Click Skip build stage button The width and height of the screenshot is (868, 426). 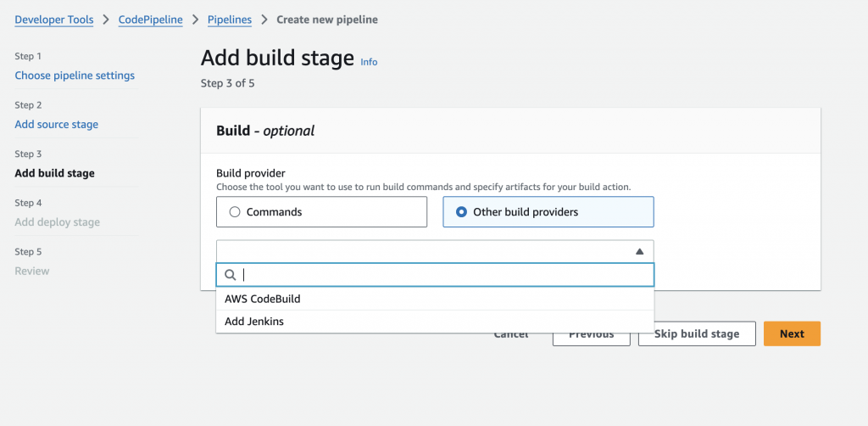coord(697,334)
